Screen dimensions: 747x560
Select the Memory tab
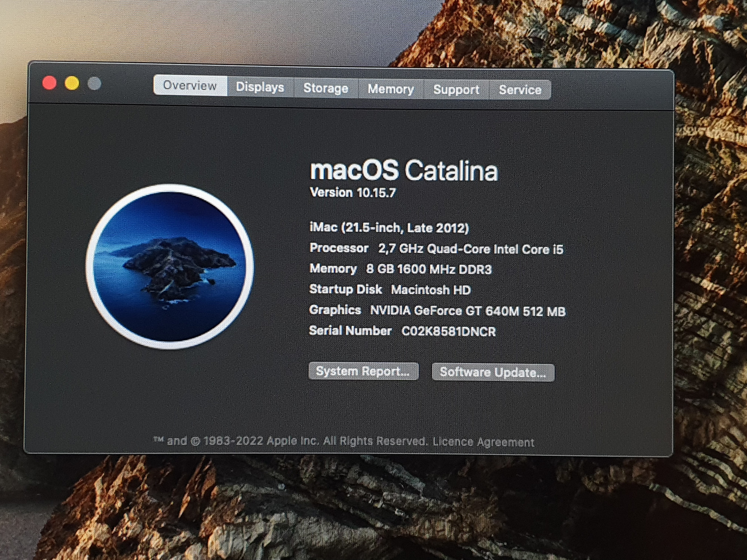pyautogui.click(x=390, y=89)
